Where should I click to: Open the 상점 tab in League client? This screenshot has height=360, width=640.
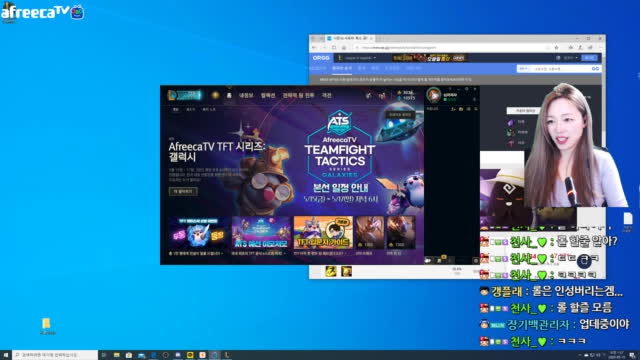pos(327,95)
